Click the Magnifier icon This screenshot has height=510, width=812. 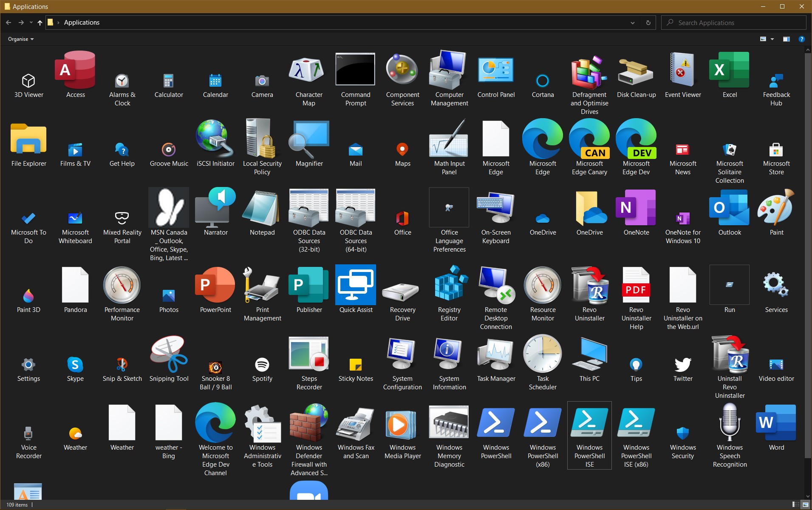(x=309, y=139)
